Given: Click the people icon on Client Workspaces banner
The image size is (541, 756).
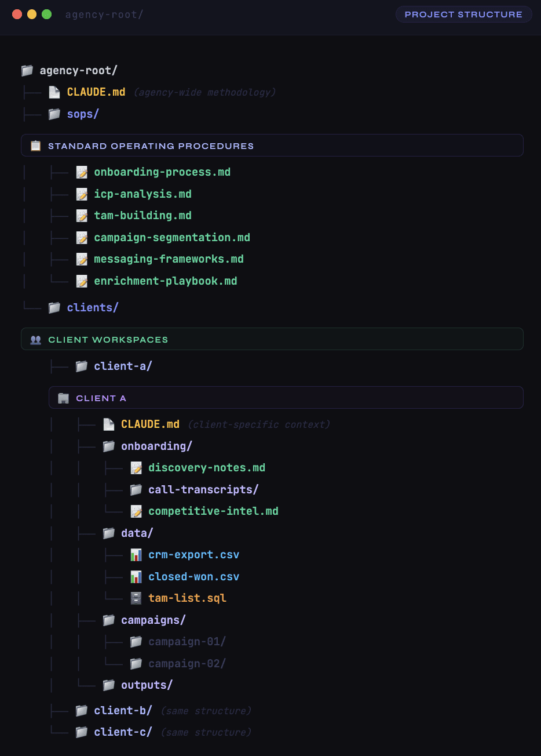Looking at the screenshot, I should pos(35,339).
